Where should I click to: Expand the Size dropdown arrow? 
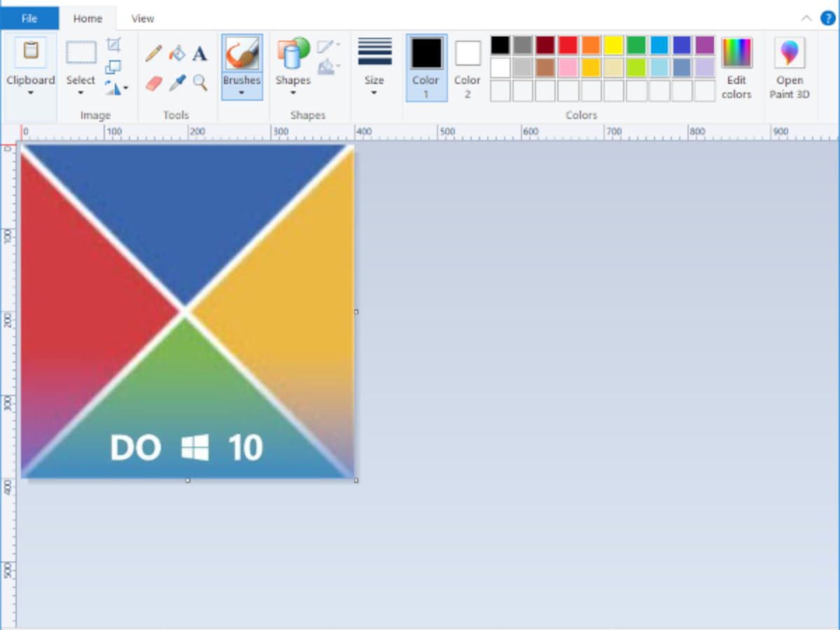[x=374, y=93]
